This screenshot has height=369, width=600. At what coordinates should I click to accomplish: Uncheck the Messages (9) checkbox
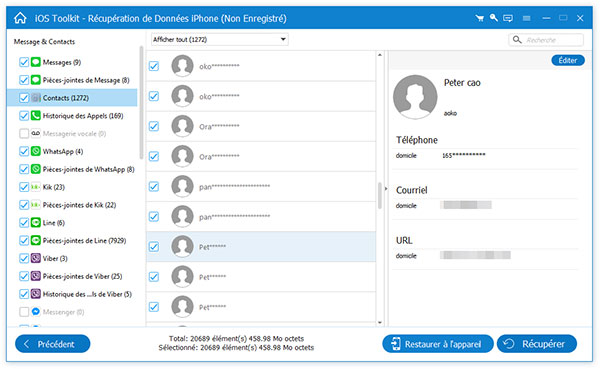click(24, 62)
